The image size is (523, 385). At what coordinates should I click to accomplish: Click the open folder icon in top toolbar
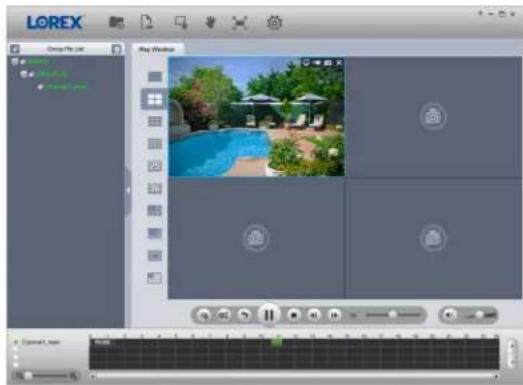click(116, 23)
